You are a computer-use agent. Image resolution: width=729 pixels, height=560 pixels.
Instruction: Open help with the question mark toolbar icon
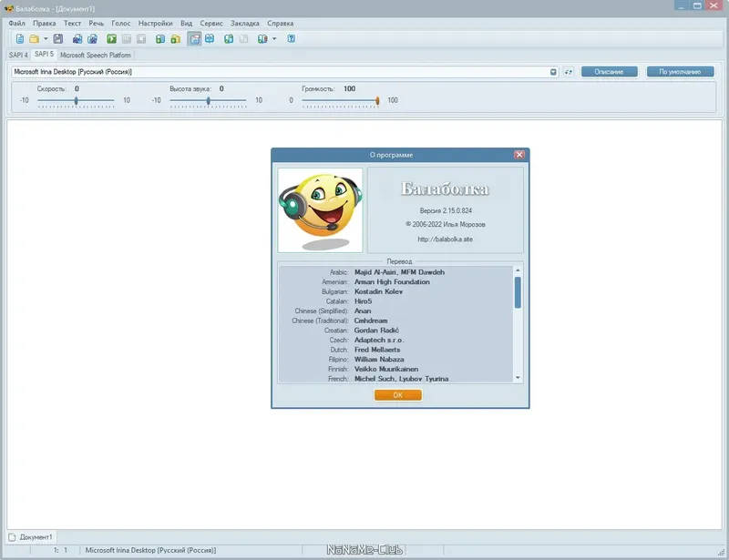(x=291, y=39)
